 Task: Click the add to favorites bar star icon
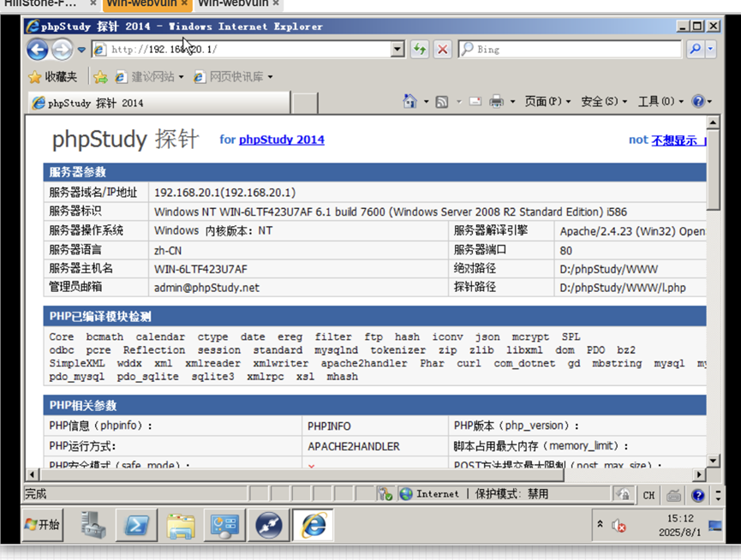tap(100, 76)
